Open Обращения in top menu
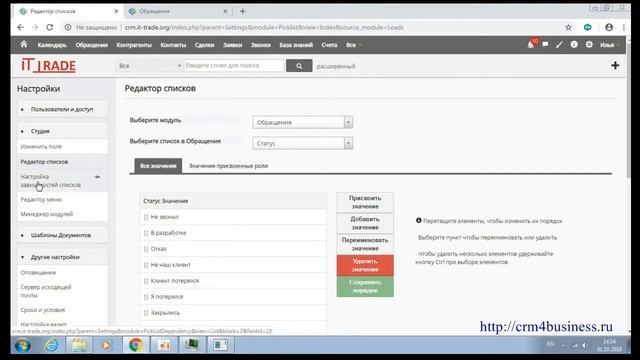Screen dimensions: 640x360 click(x=91, y=45)
